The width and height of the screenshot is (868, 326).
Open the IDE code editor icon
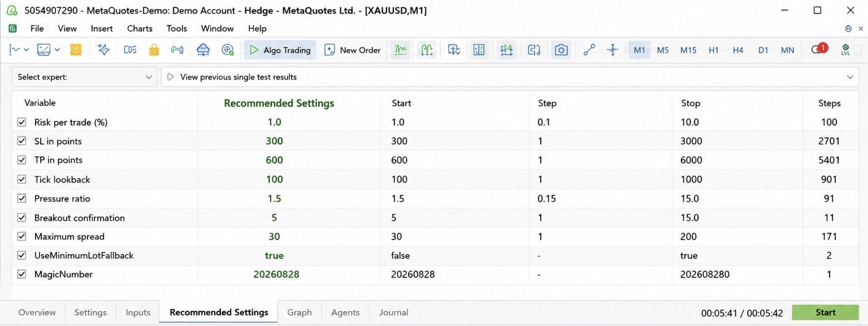click(x=130, y=50)
